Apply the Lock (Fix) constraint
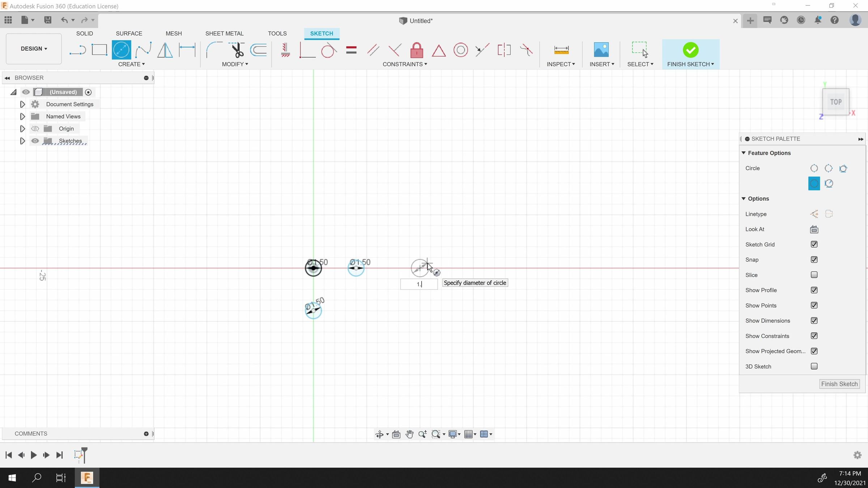868x488 pixels. pyautogui.click(x=417, y=50)
